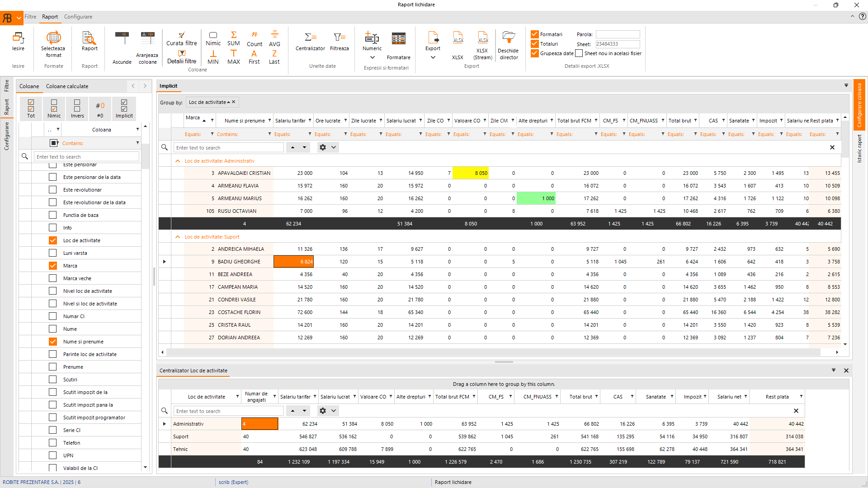
Task: Open the Formatare tool
Action: pyautogui.click(x=399, y=46)
